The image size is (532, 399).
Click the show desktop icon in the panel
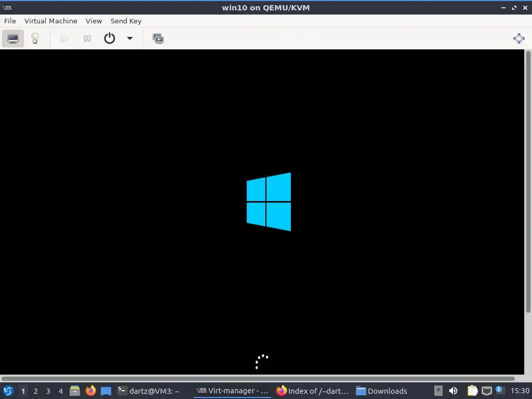click(106, 391)
